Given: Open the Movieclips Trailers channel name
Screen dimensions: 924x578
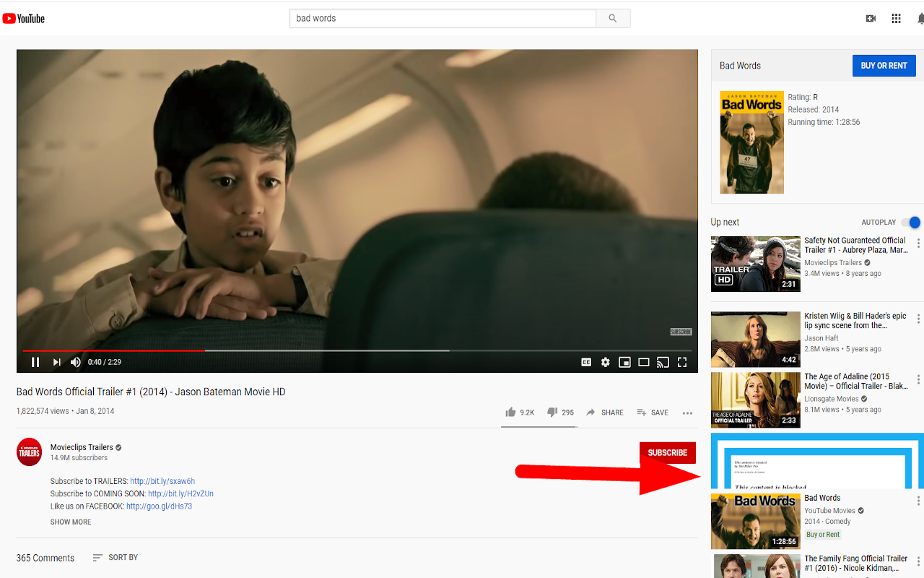Looking at the screenshot, I should 82,447.
